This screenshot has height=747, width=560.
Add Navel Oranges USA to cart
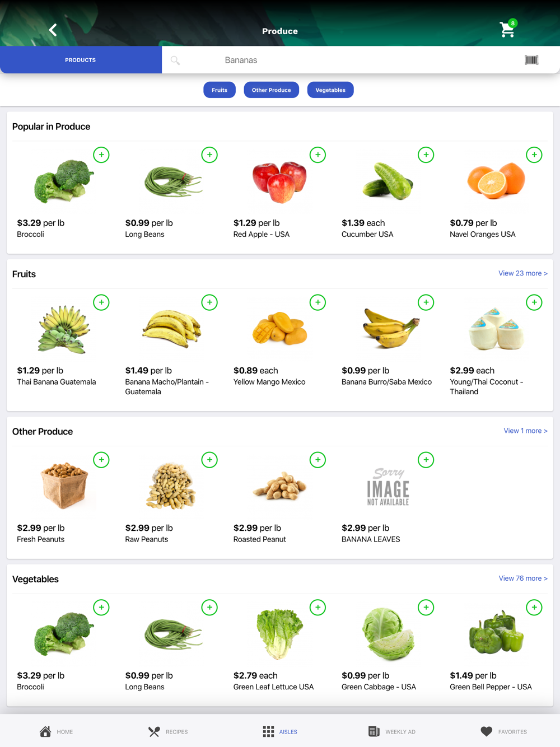[534, 155]
